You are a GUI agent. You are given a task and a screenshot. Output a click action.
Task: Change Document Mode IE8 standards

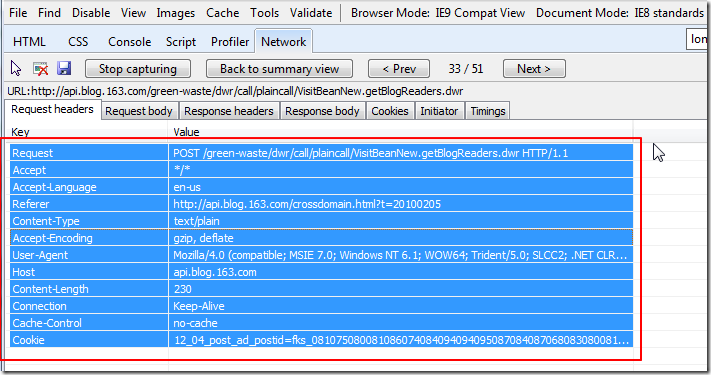coord(619,13)
